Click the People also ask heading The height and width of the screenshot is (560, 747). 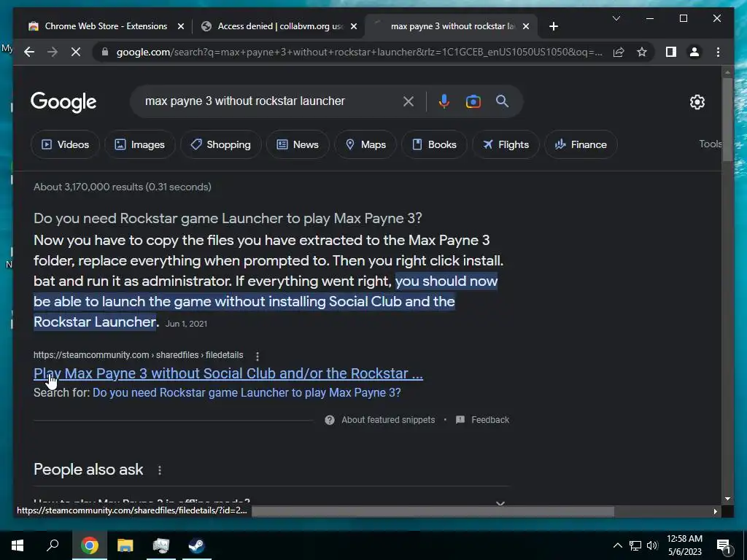pos(88,470)
